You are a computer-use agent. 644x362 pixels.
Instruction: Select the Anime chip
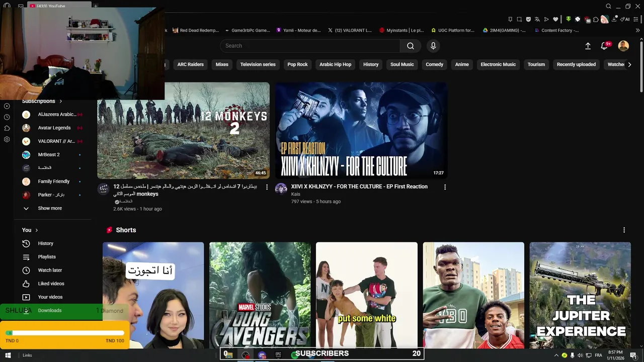click(x=462, y=64)
